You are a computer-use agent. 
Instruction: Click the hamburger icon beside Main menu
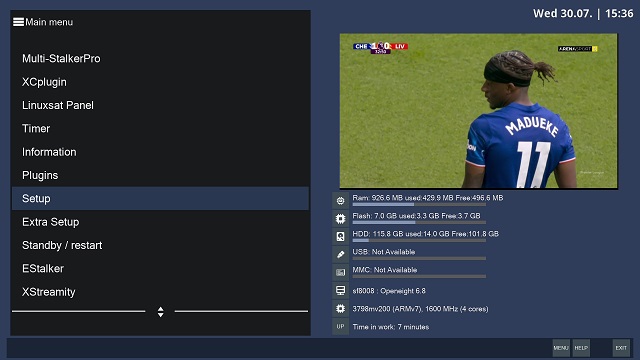point(18,22)
